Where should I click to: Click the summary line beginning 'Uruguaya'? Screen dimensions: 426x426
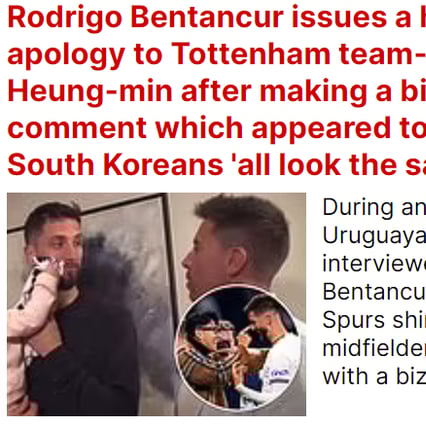[374, 236]
